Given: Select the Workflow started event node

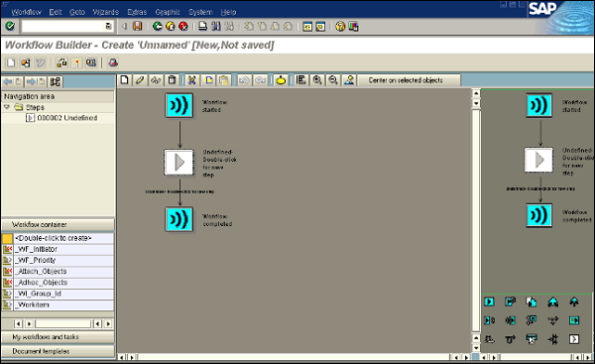Looking at the screenshot, I should point(179,105).
